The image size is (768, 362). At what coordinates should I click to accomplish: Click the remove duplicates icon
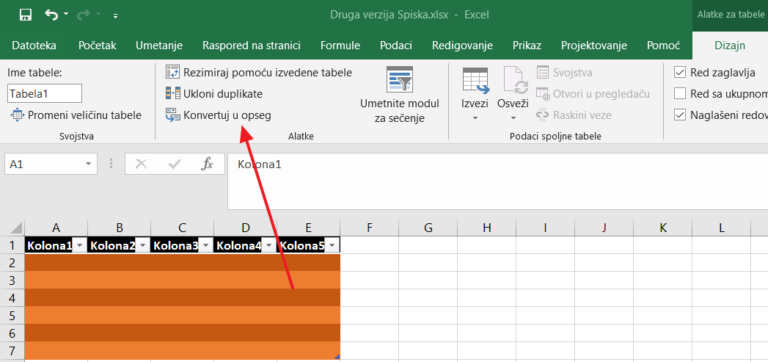(x=172, y=94)
